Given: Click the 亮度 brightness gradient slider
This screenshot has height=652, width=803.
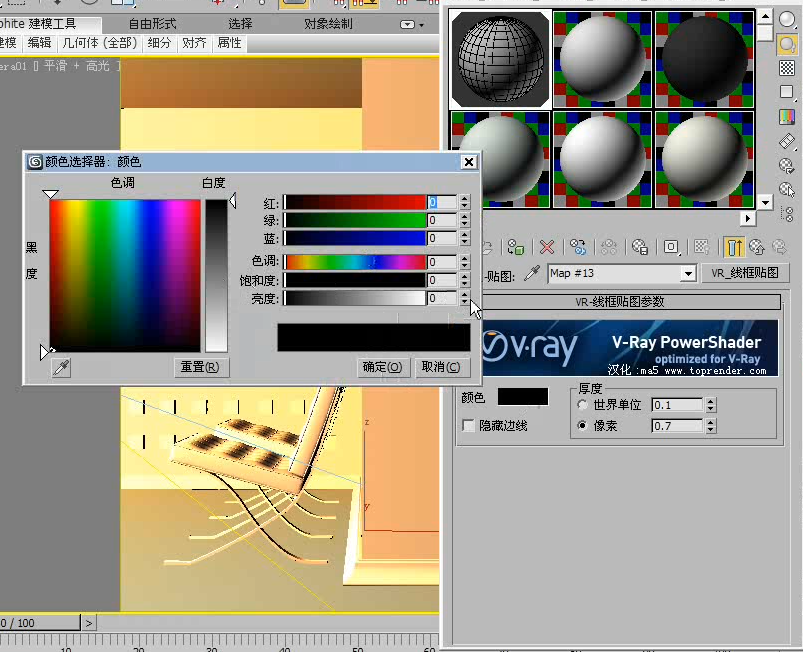Looking at the screenshot, I should (355, 299).
